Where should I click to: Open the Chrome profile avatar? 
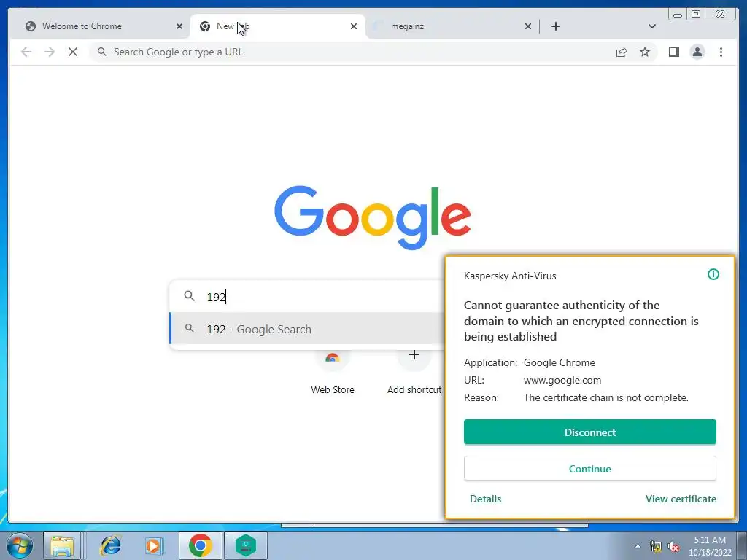697,52
